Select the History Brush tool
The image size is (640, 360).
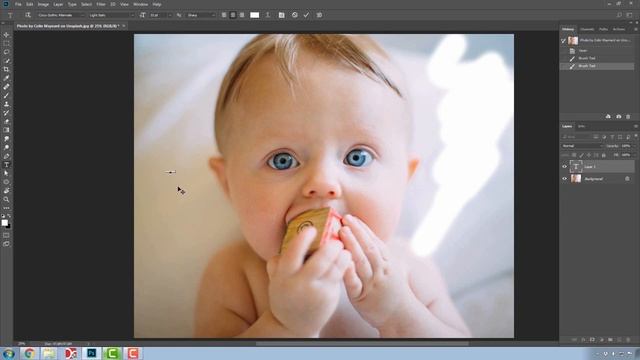click(6, 113)
